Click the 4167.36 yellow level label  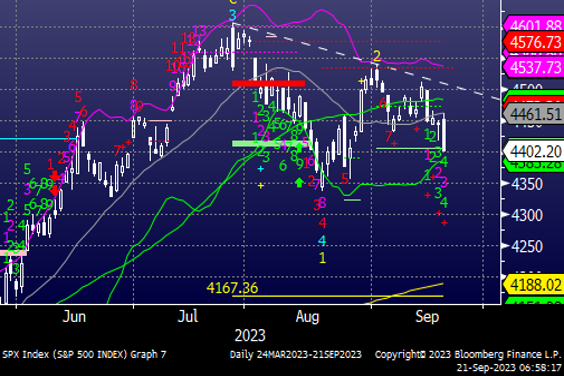coord(232,288)
